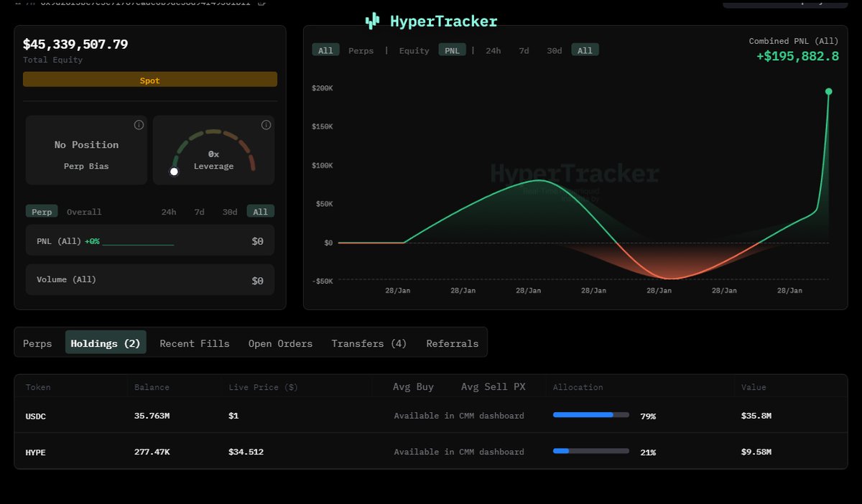Open the Leverage info icon
This screenshot has width=862, height=504.
[266, 125]
